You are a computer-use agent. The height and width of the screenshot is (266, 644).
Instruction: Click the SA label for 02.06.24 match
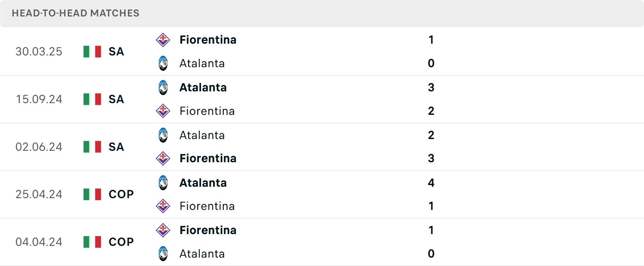point(116,147)
